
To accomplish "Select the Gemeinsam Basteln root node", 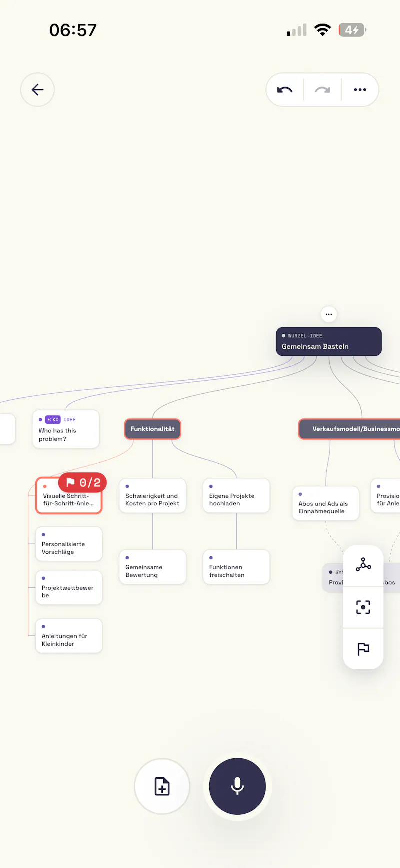I will tap(329, 342).
